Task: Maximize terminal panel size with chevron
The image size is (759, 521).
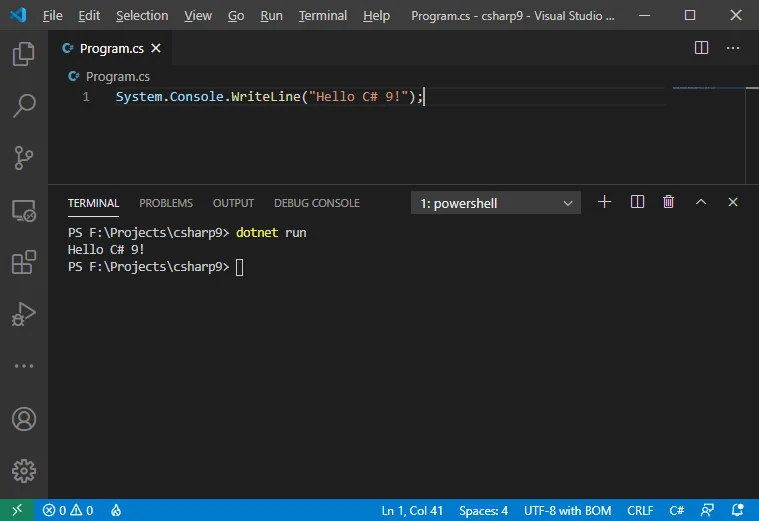Action: point(701,202)
